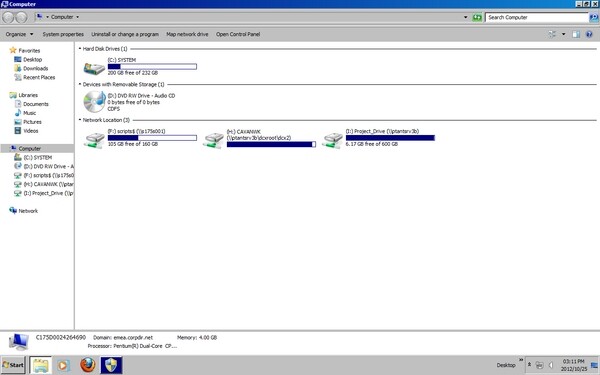The image size is (600, 375).
Task: Click the network tray icon
Action: coord(539,365)
